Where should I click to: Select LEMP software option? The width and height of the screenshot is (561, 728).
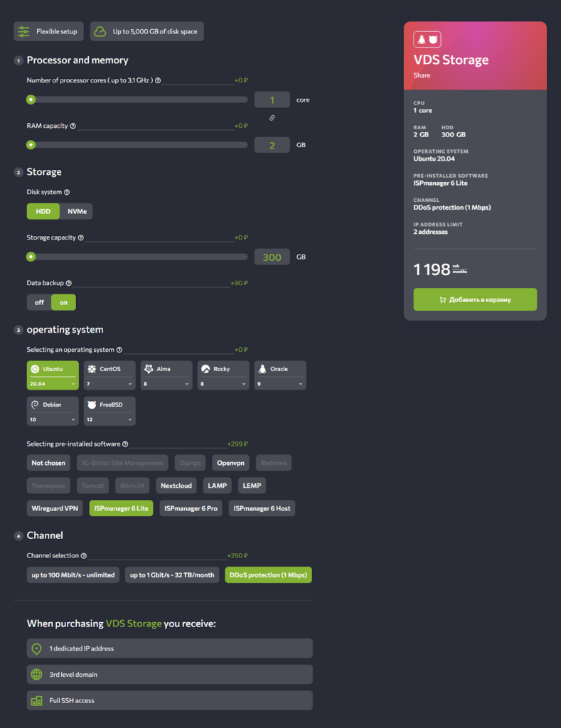coord(252,486)
